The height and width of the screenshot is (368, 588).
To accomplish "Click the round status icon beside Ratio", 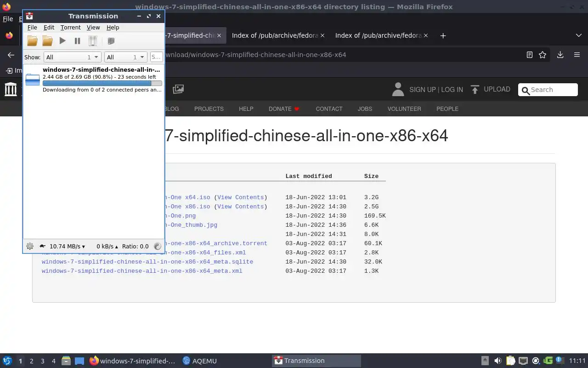I will click(x=158, y=246).
